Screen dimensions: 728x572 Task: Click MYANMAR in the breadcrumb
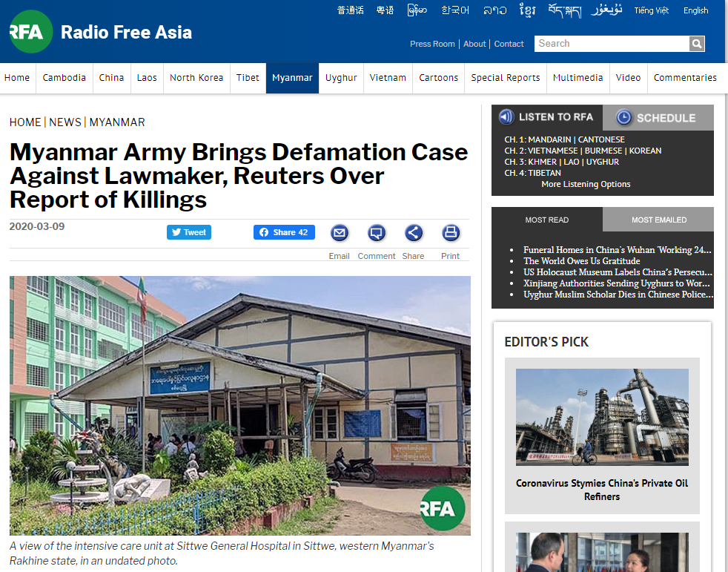[x=117, y=122]
